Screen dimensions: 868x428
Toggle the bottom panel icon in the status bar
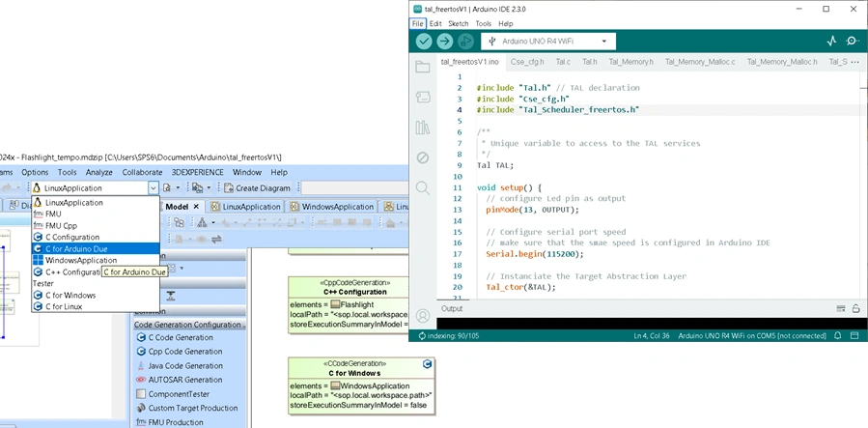coord(854,335)
